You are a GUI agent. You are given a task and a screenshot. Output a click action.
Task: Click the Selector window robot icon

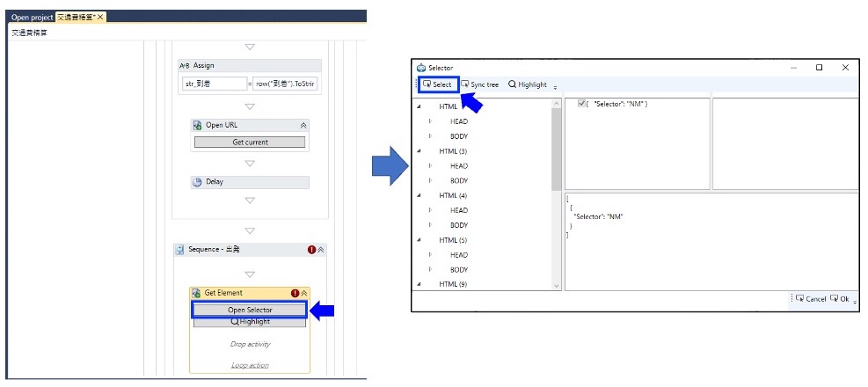(x=420, y=68)
